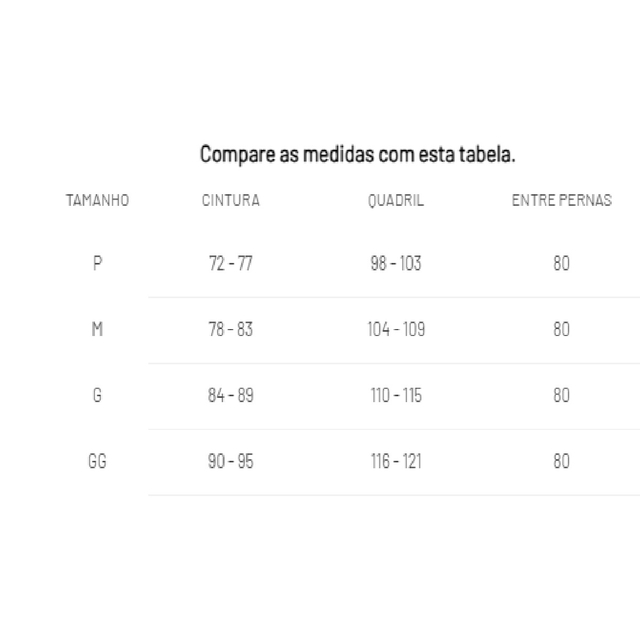This screenshot has width=640, height=640.
Task: Select size P row label
Action: [x=98, y=263]
